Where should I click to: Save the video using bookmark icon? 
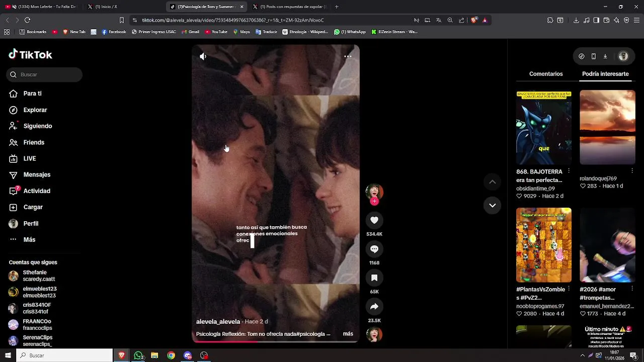click(374, 278)
